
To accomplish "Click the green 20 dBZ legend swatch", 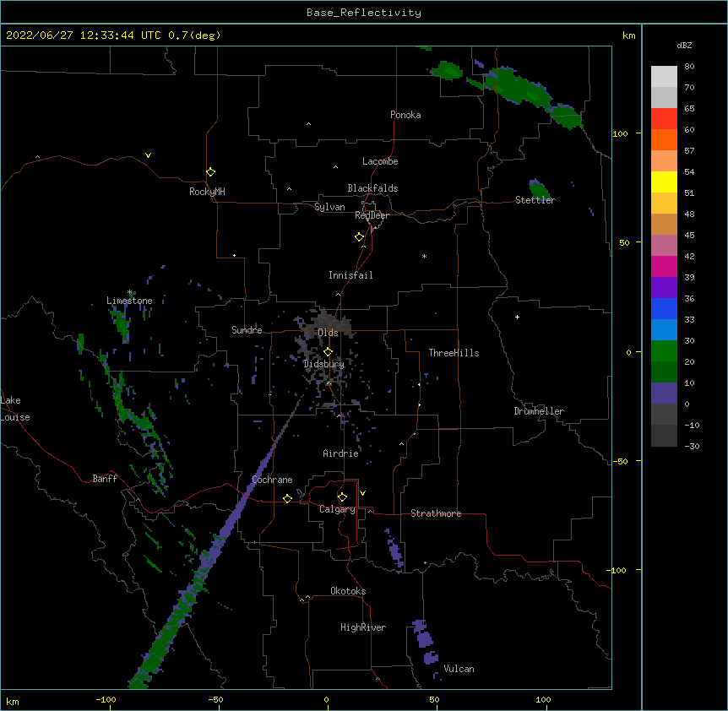I will [x=664, y=351].
